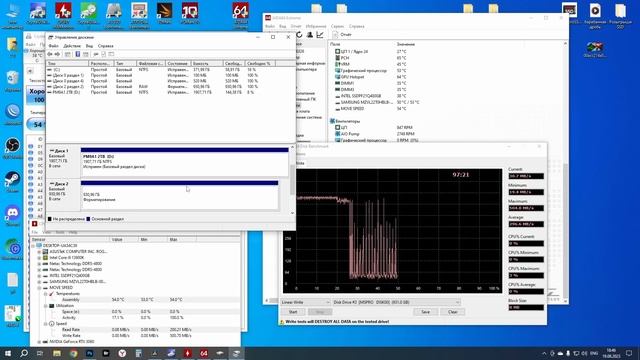Open Действие menu in Disk Management

click(x=72, y=46)
